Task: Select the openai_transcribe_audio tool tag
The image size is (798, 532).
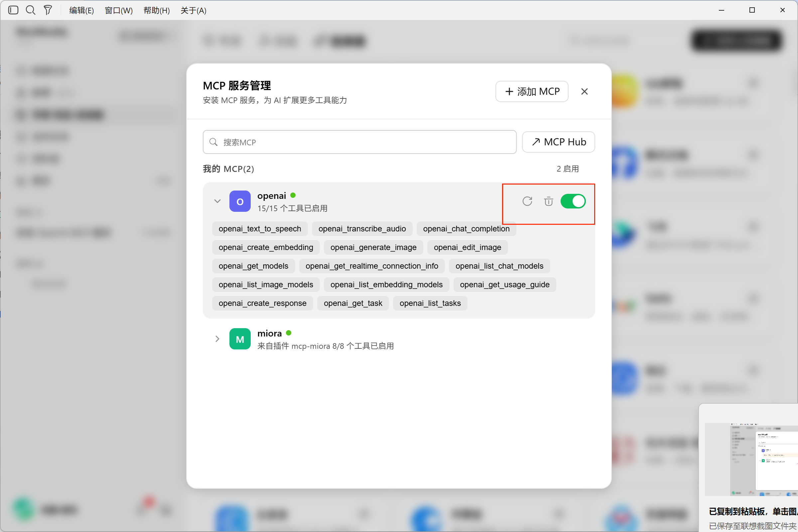Action: click(x=362, y=229)
